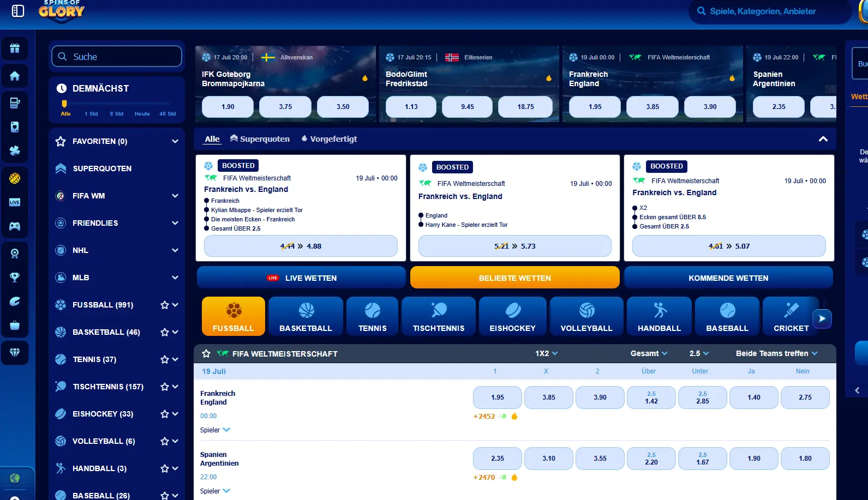Select the Baseball sport tile
Viewport: 868px width, 500px height.
[x=727, y=316]
